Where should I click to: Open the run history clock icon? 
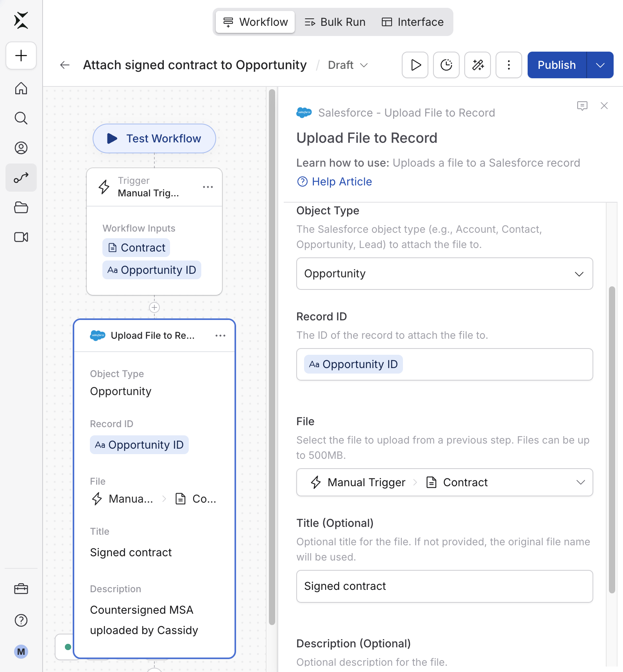(x=446, y=65)
